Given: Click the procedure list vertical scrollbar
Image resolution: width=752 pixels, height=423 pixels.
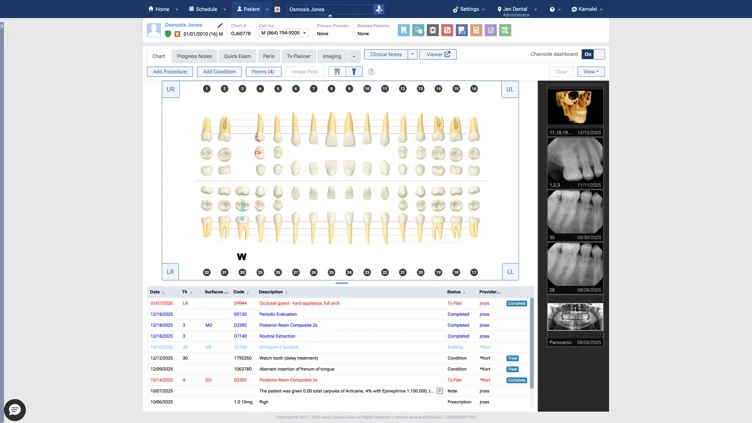Looking at the screenshot, I should [x=531, y=343].
